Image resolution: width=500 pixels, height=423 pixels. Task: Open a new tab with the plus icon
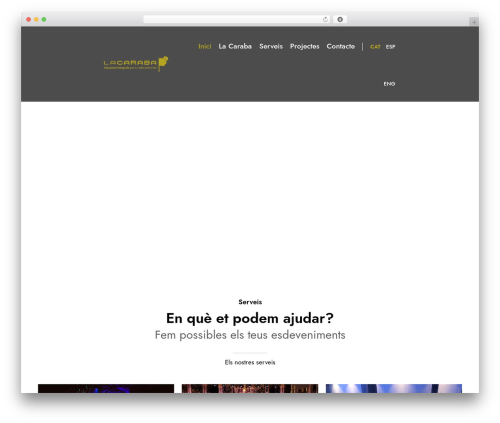[474, 22]
